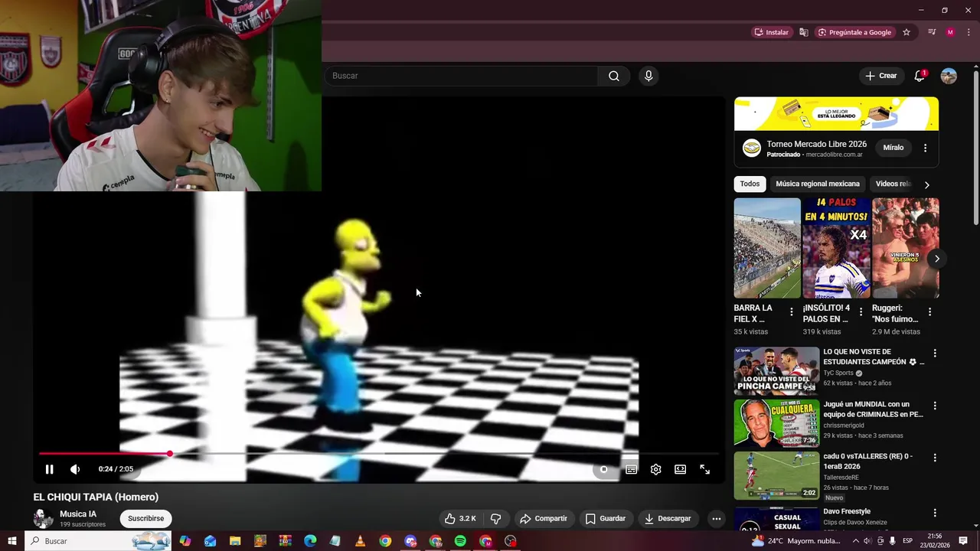Open Davo Freestyle video title

tap(847, 511)
